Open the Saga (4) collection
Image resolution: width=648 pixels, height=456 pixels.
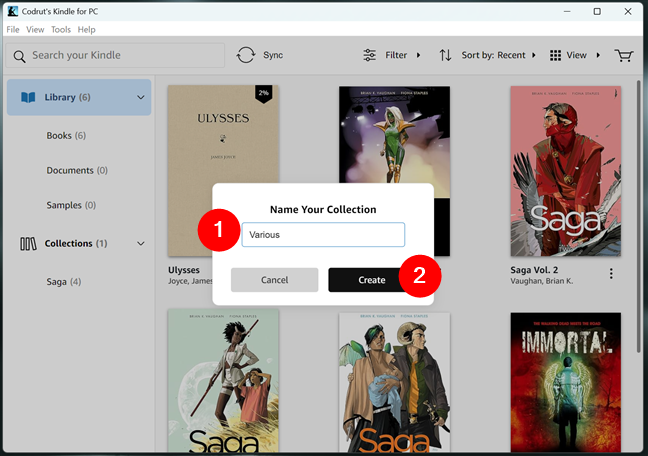point(64,282)
